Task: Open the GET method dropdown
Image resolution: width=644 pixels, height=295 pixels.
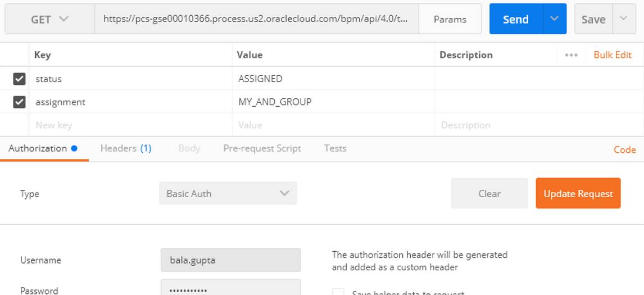Action: [49, 19]
